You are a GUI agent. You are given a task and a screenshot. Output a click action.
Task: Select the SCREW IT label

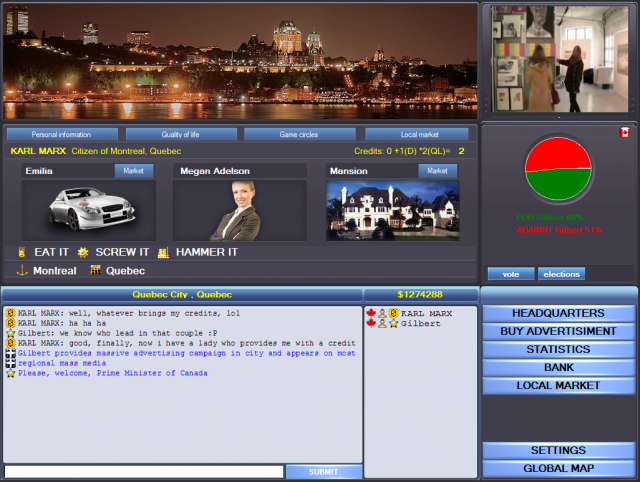pyautogui.click(x=122, y=252)
